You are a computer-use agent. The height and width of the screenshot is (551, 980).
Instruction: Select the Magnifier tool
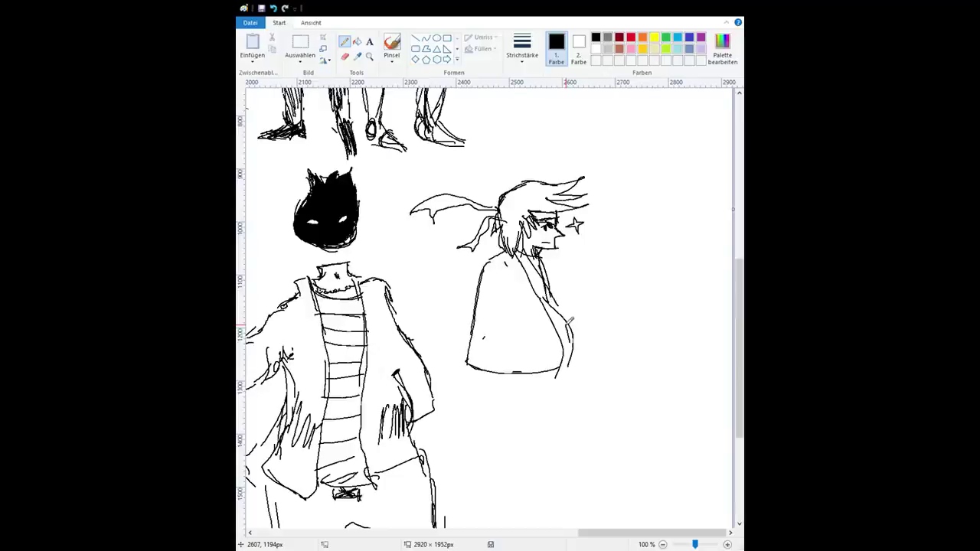(370, 57)
